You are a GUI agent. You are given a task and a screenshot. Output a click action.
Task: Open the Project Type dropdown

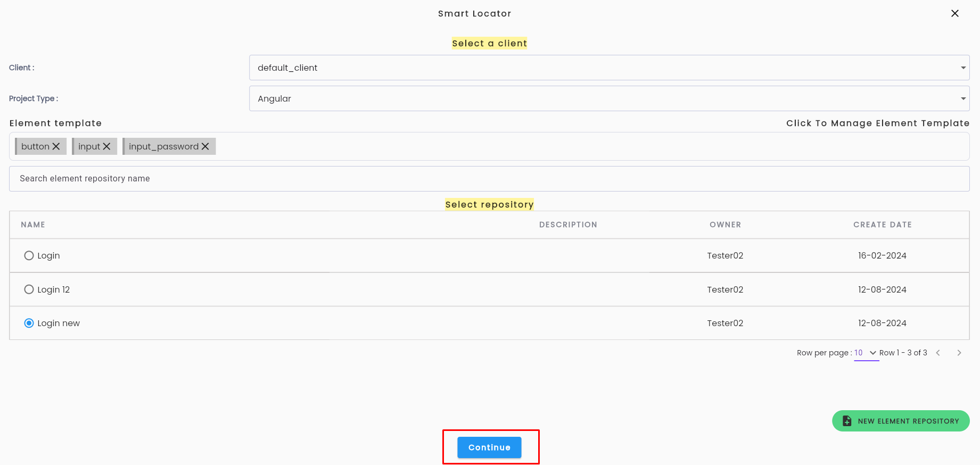609,98
